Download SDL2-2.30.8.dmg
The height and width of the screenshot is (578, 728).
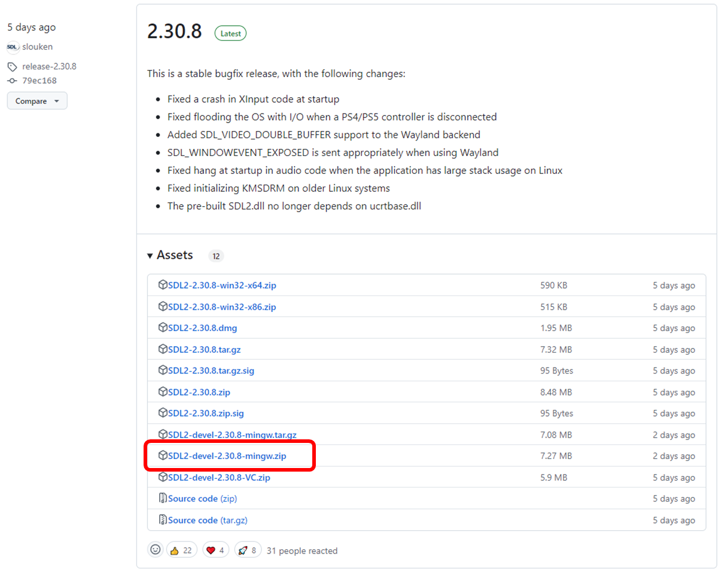[x=202, y=328]
